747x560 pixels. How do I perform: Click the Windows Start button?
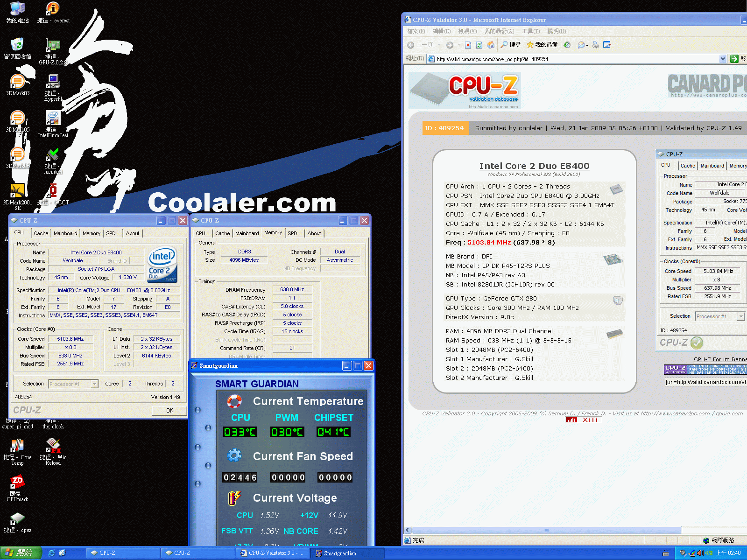point(21,553)
